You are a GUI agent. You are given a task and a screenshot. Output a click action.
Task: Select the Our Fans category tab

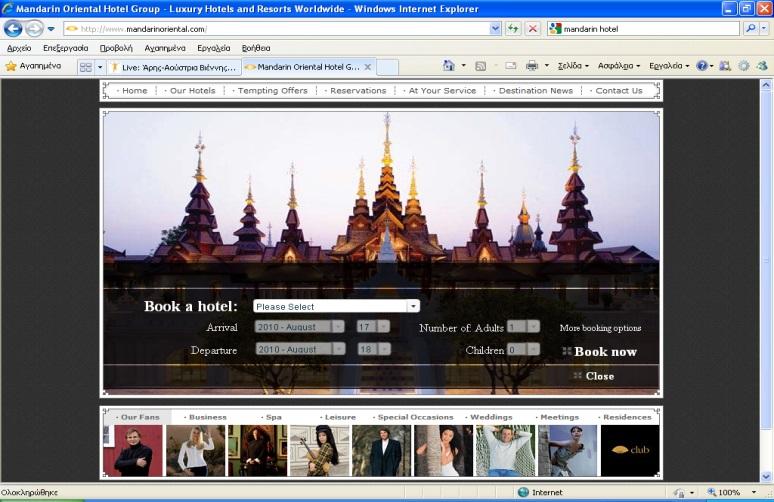click(x=140, y=417)
